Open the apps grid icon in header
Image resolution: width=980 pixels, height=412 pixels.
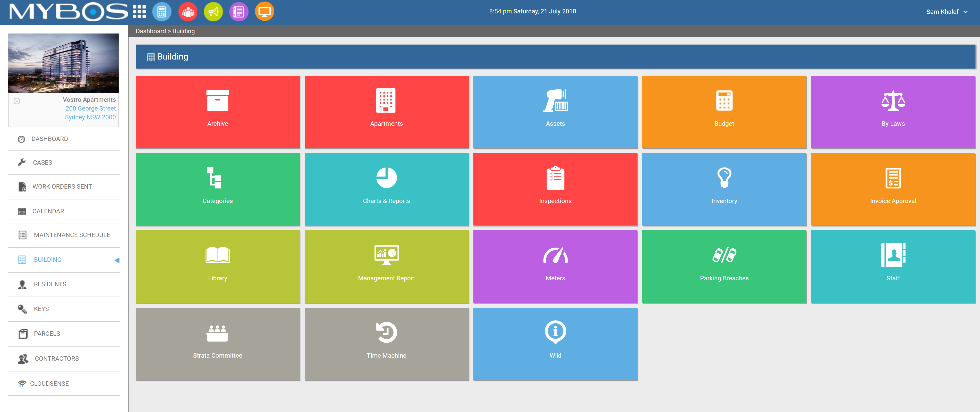coord(139,12)
